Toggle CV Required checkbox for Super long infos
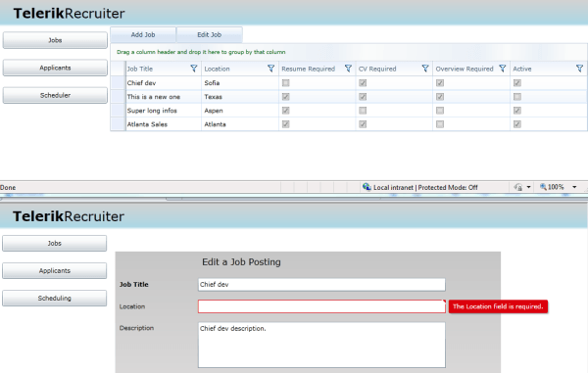This screenshot has height=373, width=588. coord(363,111)
